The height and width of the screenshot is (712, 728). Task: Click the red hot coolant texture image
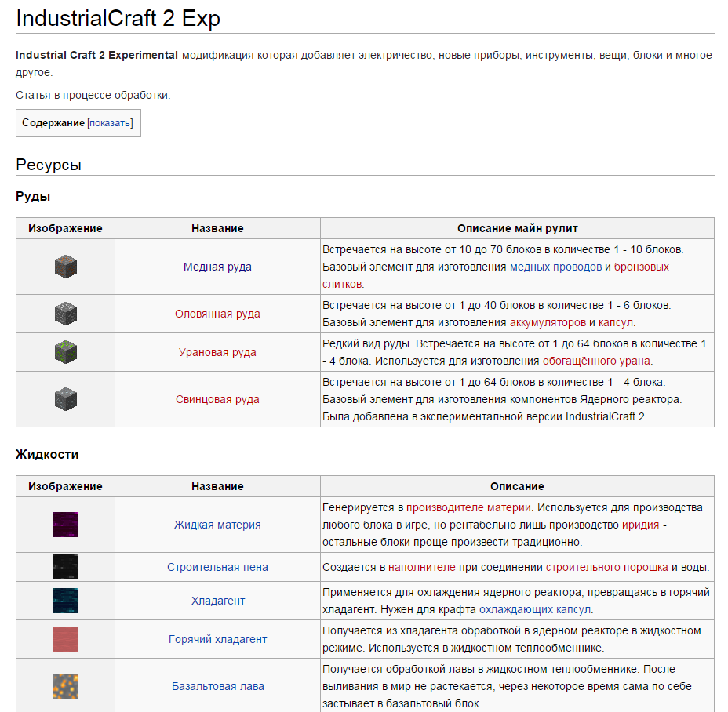point(66,638)
